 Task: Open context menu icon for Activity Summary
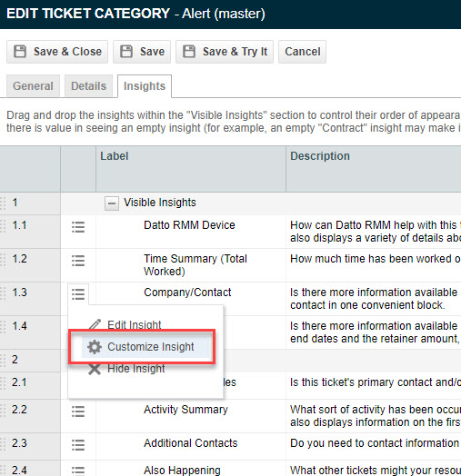(78, 412)
